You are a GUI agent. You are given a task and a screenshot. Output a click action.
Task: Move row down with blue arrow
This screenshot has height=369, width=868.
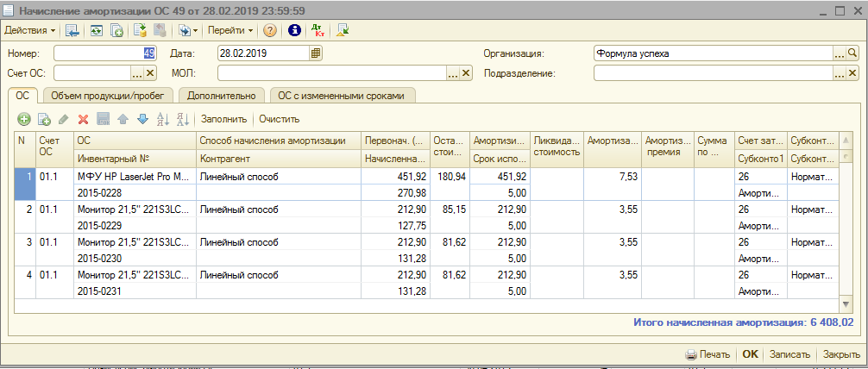point(143,119)
